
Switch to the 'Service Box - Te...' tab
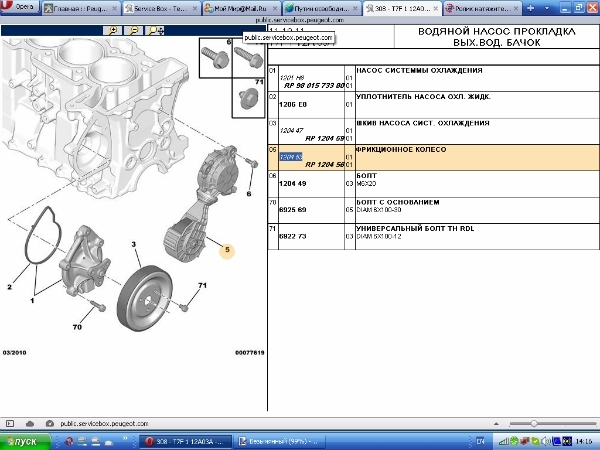coord(161,8)
